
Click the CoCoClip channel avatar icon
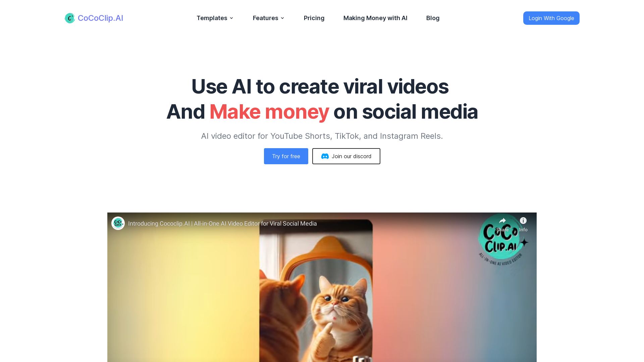[x=118, y=223]
